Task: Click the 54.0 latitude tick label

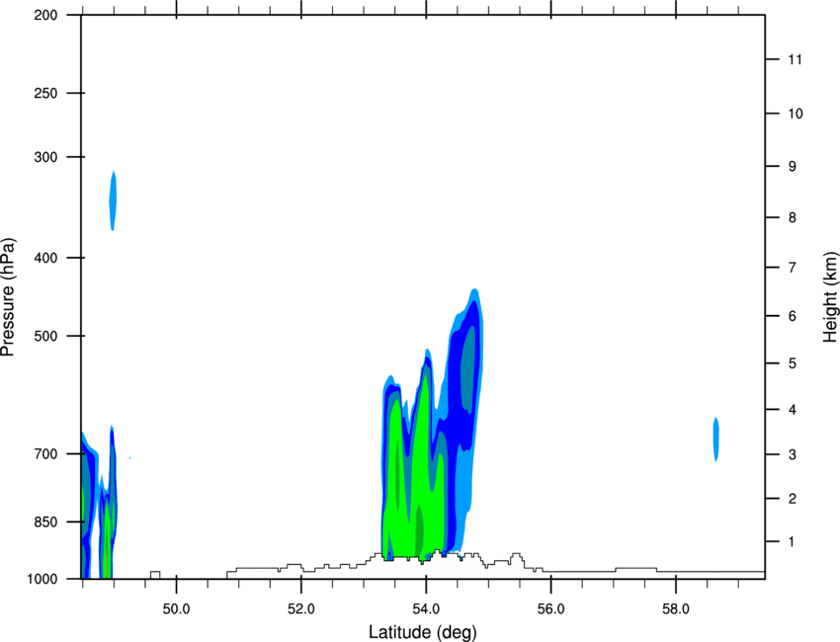Action: [426, 609]
